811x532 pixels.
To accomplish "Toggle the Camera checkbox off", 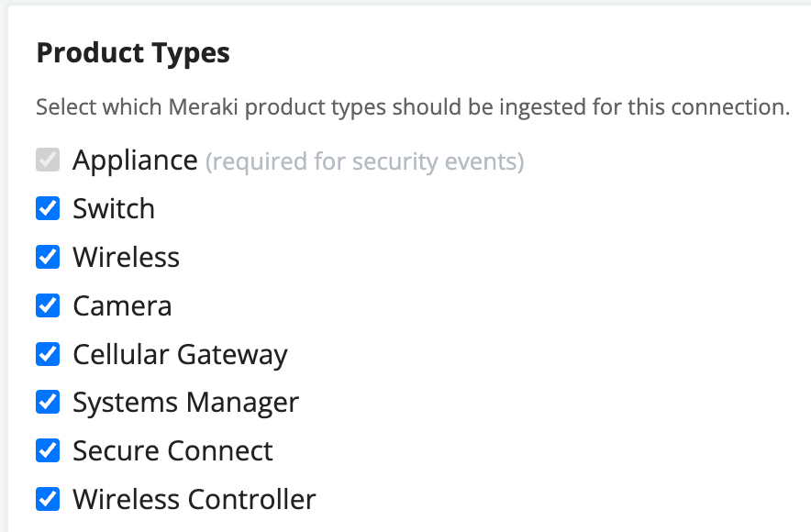I will point(48,305).
